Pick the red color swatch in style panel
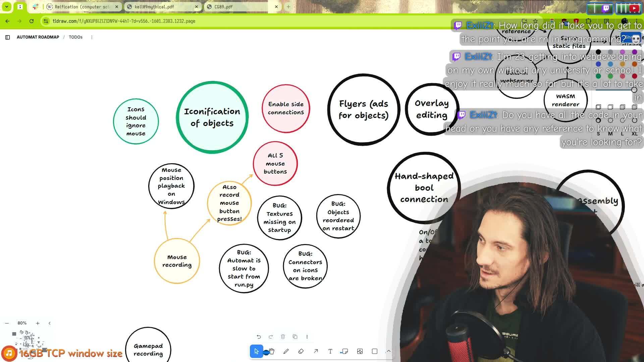Screen dimensions: 644x362 (x=634, y=76)
